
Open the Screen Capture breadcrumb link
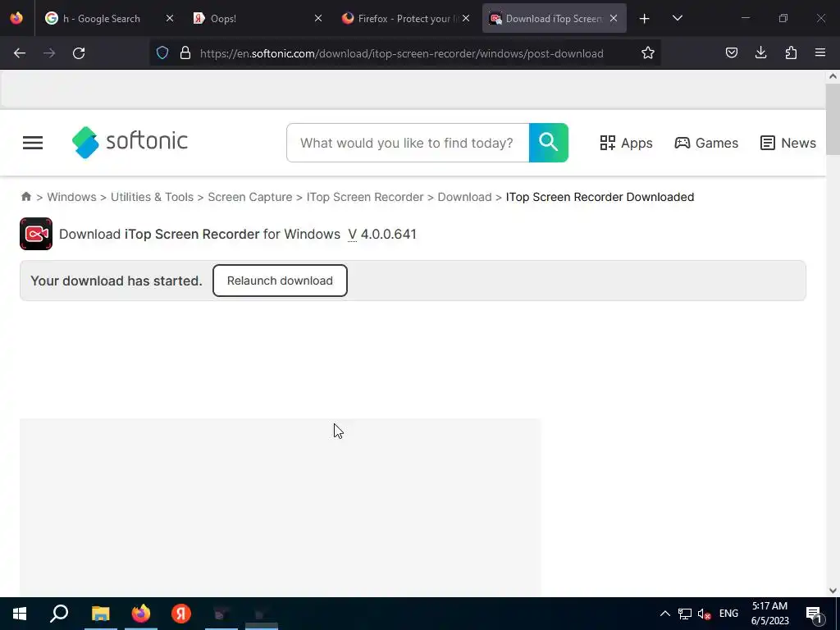point(250,197)
